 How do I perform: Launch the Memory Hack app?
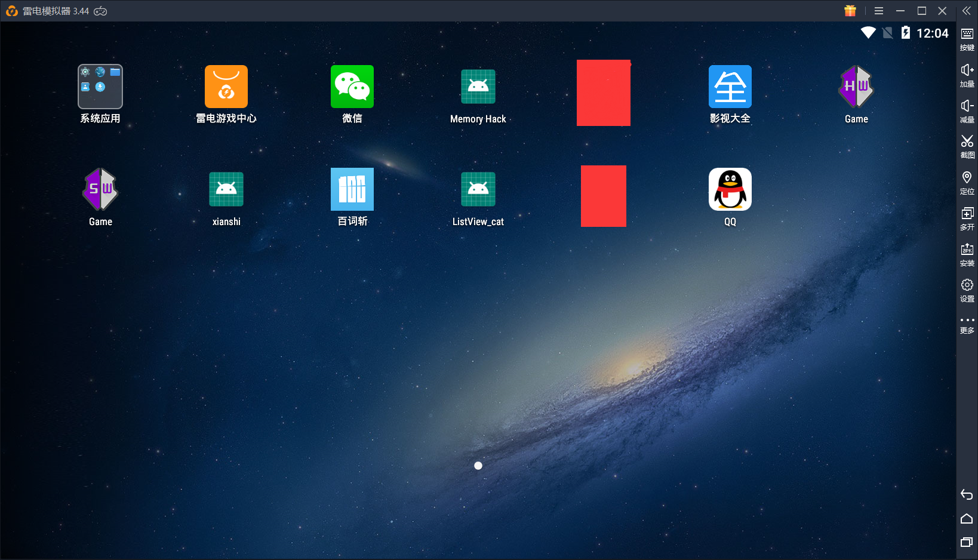478,87
